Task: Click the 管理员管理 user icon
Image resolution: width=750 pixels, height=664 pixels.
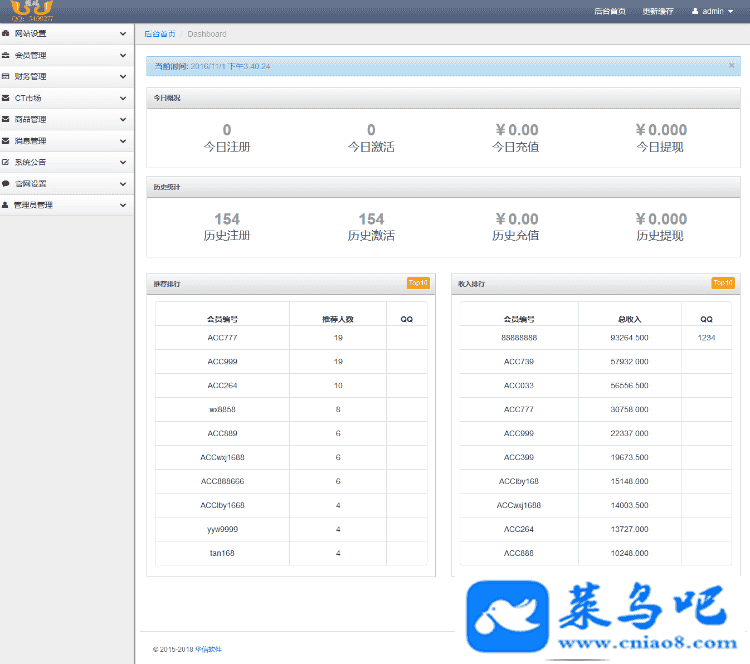Action: pyautogui.click(x=6, y=205)
